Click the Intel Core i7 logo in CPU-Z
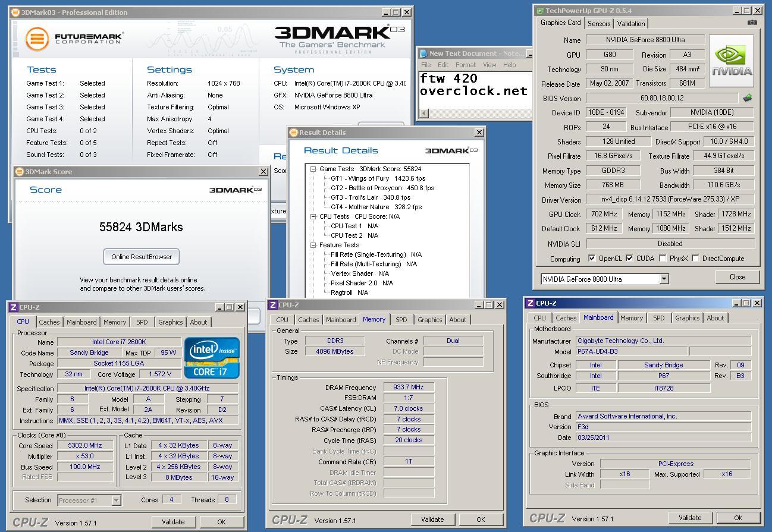The image size is (772, 532). [212, 358]
